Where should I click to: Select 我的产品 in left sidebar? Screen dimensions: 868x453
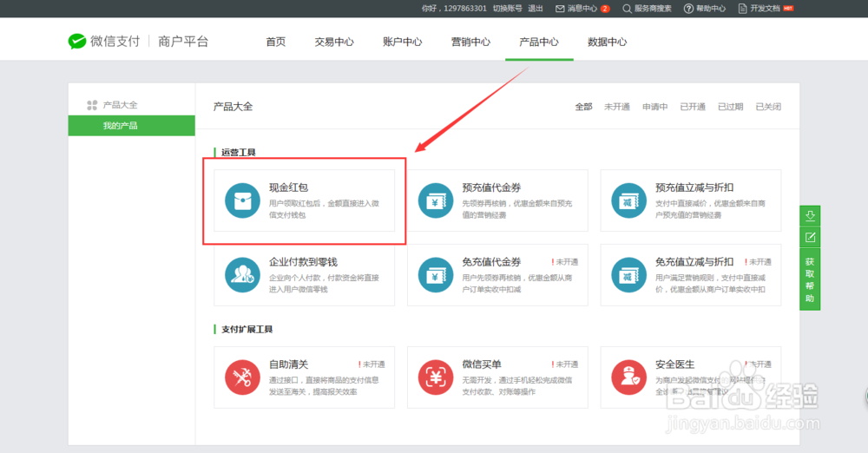pyautogui.click(x=131, y=126)
